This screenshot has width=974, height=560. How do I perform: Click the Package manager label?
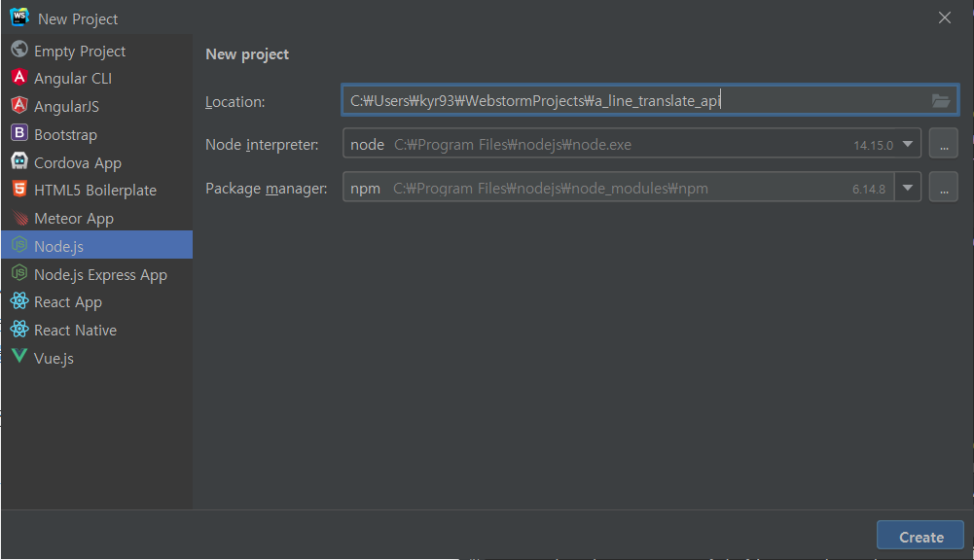tap(267, 189)
